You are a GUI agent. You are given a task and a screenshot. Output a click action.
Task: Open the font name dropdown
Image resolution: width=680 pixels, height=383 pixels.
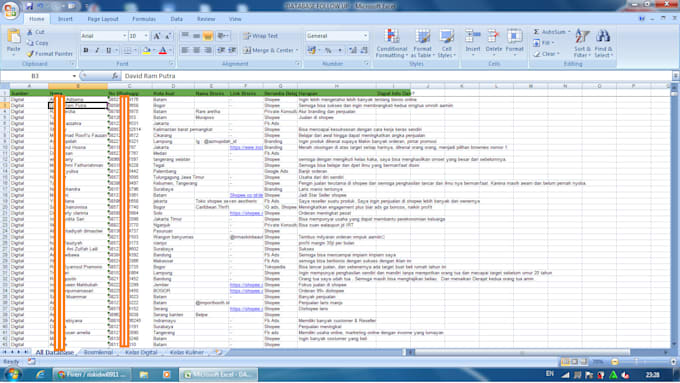click(x=124, y=36)
